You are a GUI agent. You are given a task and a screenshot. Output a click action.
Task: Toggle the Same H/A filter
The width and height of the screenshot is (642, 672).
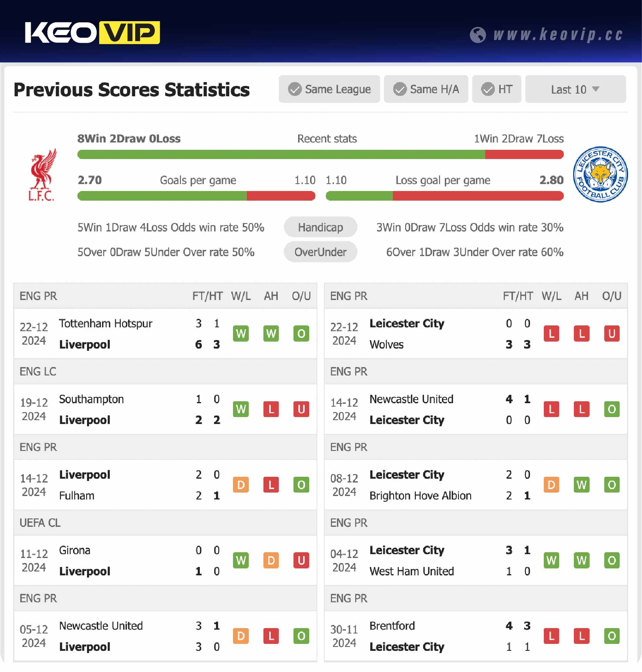coord(426,89)
